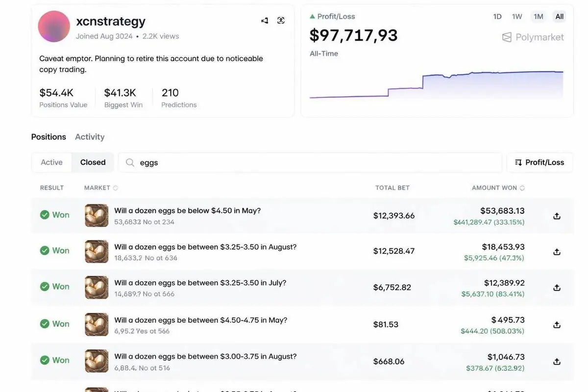Click Won checkmark for $3.25-3.50 July row
The image size is (588, 392).
(x=45, y=286)
